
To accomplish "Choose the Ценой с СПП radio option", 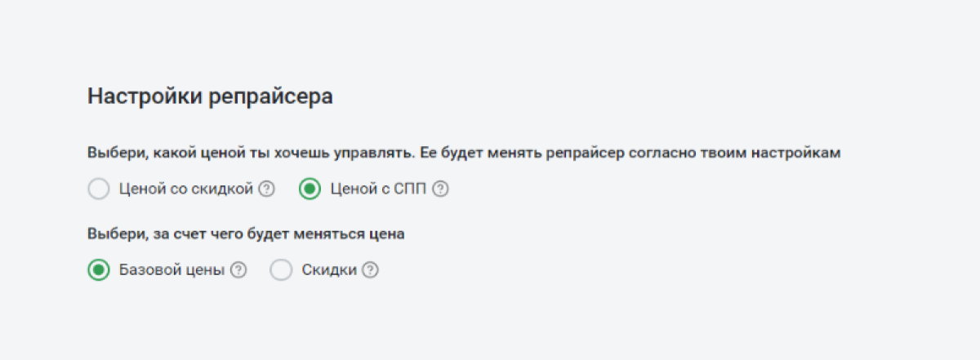I will 310,189.
